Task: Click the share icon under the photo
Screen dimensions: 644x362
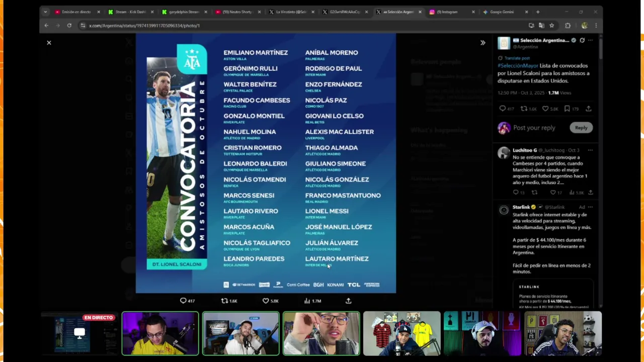Action: tap(348, 301)
